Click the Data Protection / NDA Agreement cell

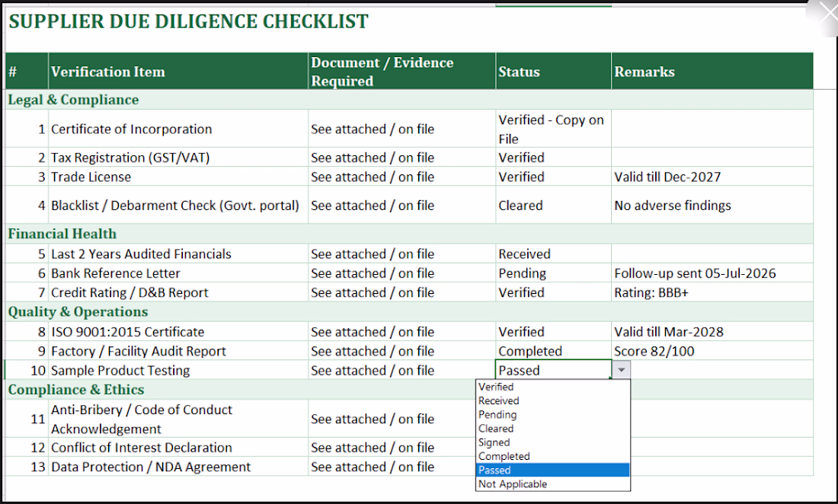(x=178, y=467)
